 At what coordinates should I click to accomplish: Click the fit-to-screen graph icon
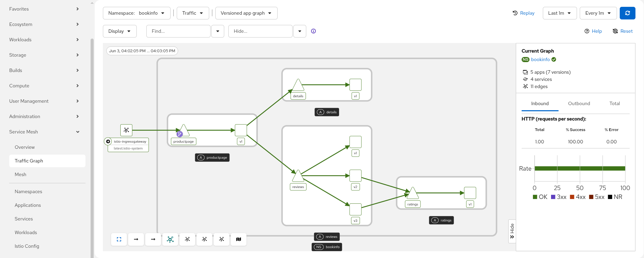click(x=119, y=239)
